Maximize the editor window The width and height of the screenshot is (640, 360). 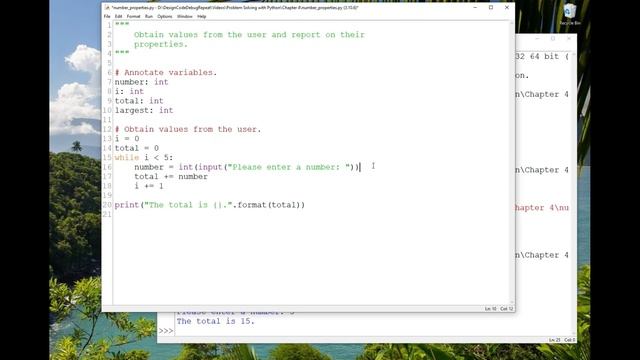click(491, 7)
